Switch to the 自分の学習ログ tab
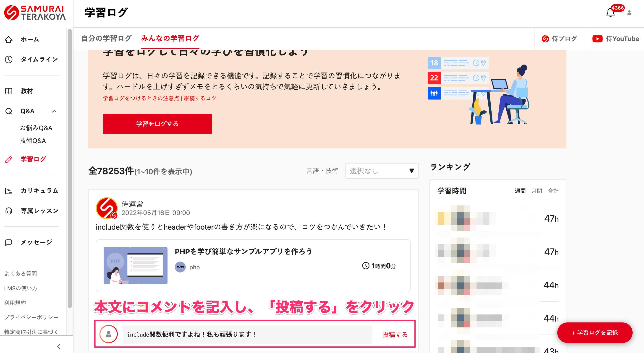 (105, 38)
